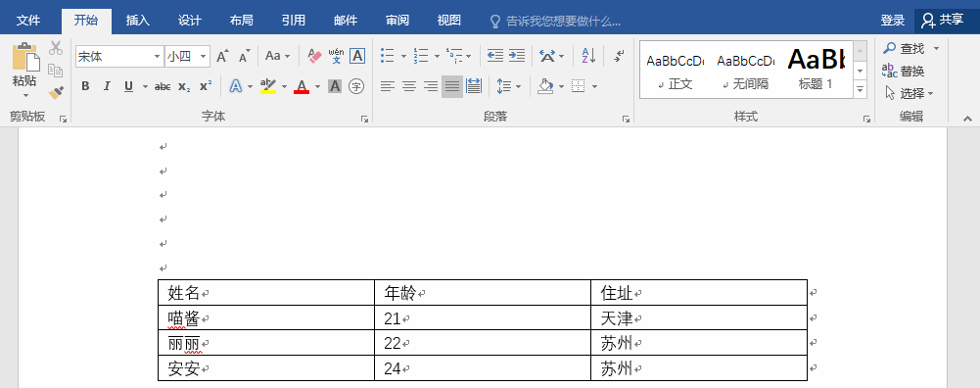Toggle character shading (gray A)
The image size is (980, 388).
(335, 86)
